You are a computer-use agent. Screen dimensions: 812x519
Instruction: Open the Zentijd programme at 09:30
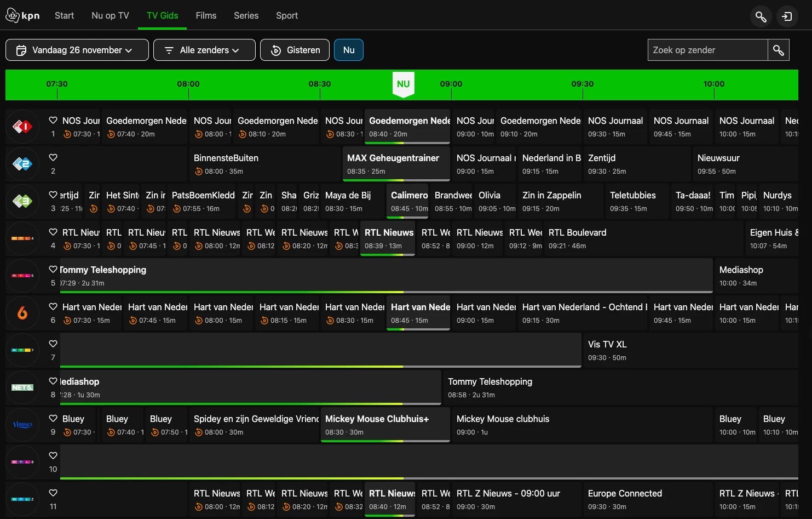click(637, 164)
